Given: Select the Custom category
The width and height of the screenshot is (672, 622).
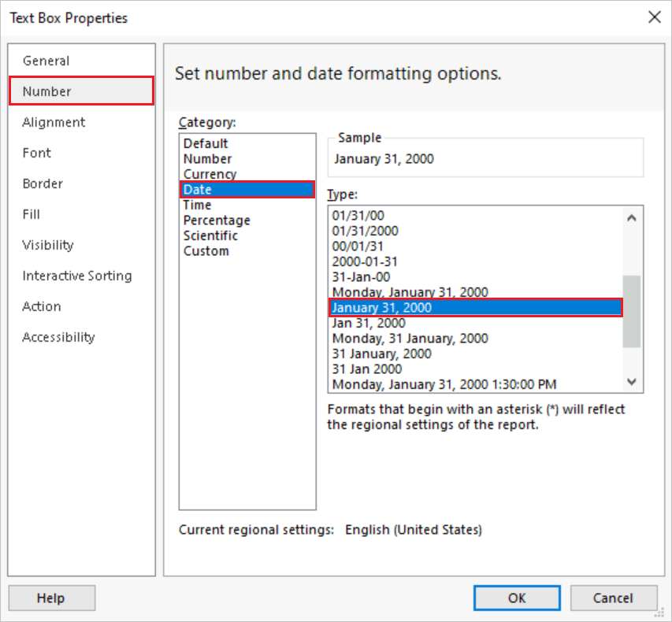Looking at the screenshot, I should point(206,250).
